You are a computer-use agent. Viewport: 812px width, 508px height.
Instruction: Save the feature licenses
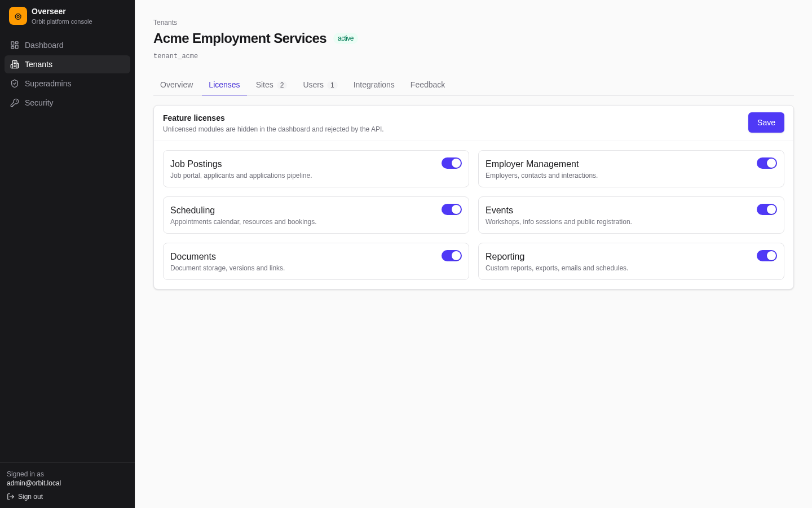coord(766,122)
